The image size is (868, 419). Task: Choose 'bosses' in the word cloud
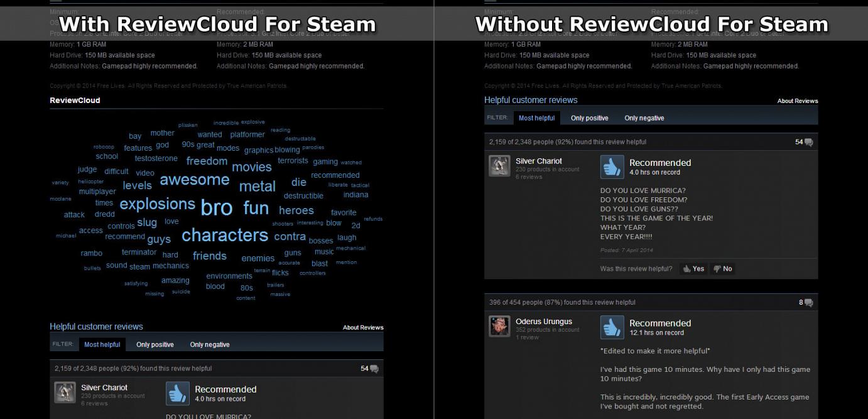click(x=321, y=241)
